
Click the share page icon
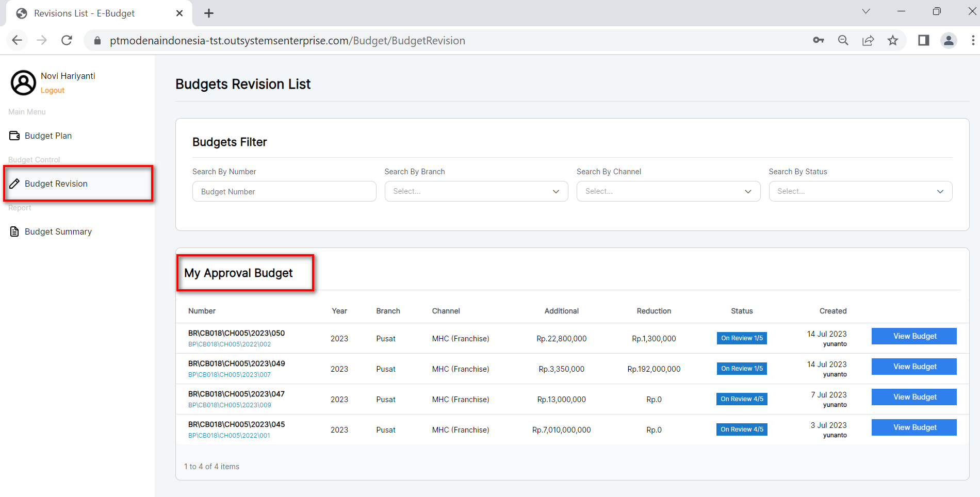(868, 40)
